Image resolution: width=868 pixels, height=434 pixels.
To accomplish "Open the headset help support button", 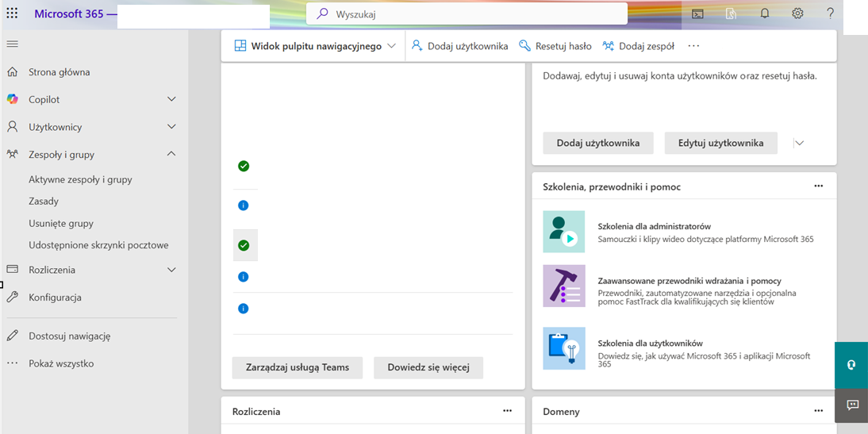I will pos(851,365).
